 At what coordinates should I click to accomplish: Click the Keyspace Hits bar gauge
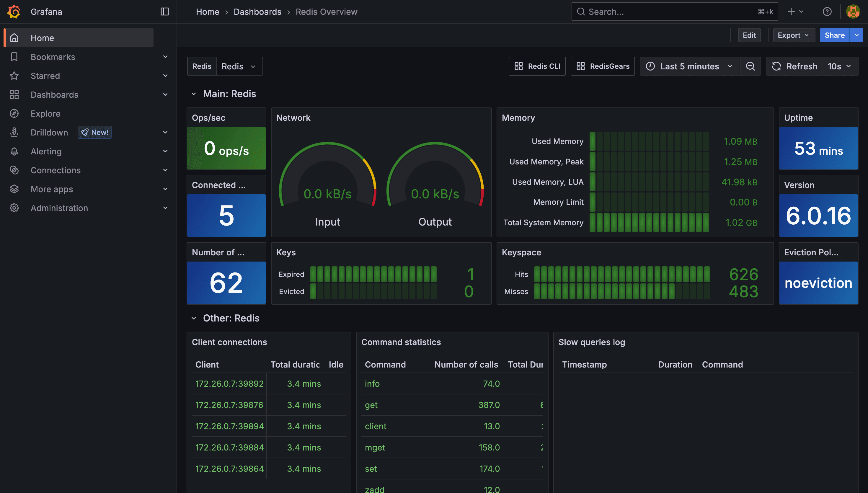coord(622,274)
